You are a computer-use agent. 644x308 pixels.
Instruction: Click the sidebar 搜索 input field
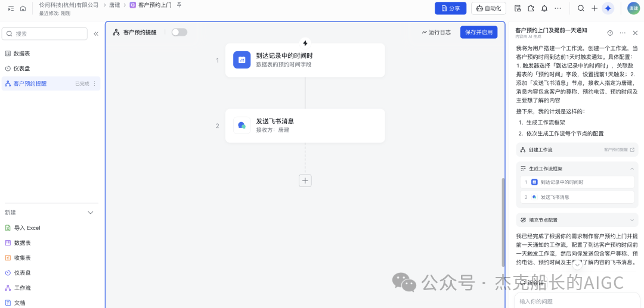44,33
